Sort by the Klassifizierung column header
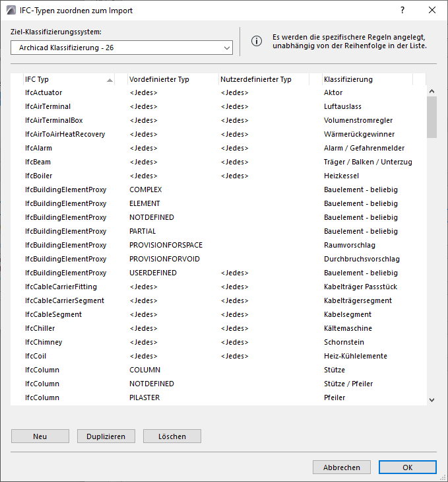The height and width of the screenshot is (482, 448). tap(368, 79)
